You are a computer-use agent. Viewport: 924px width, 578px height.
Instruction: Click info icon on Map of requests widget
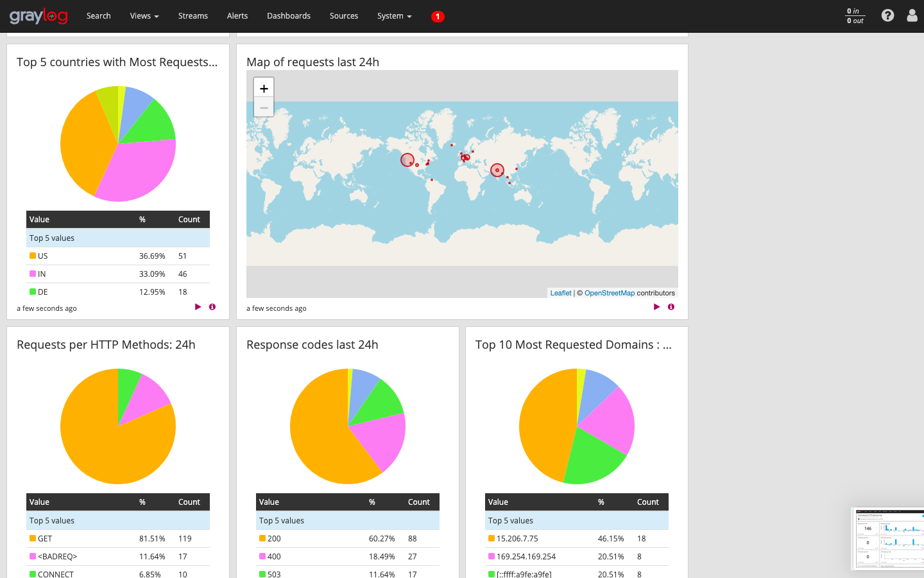click(x=671, y=307)
